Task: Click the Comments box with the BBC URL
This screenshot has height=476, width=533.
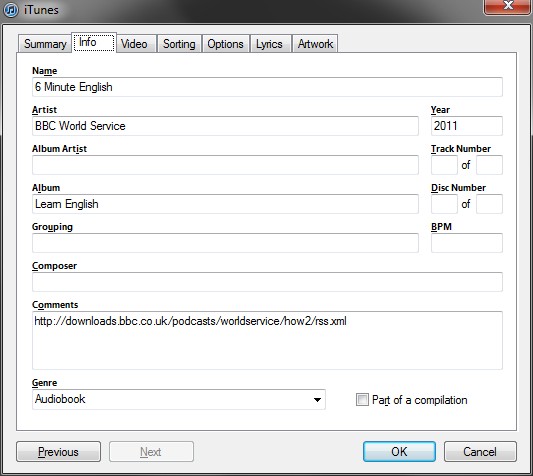Action: coord(267,341)
